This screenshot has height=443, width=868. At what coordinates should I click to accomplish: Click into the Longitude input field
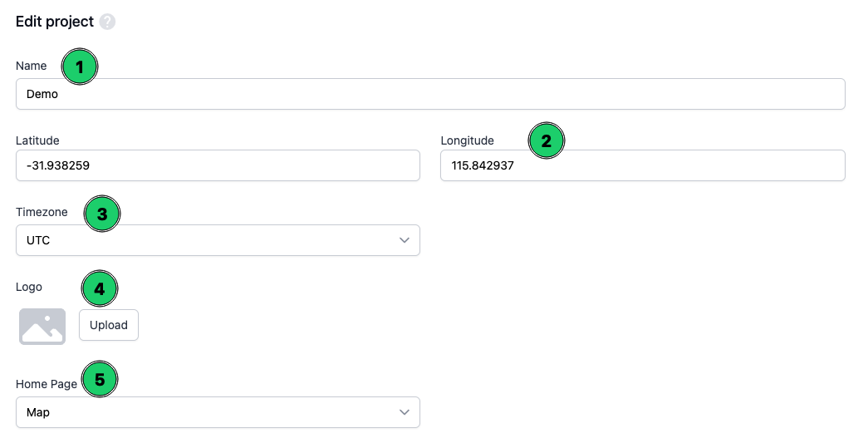(x=642, y=165)
